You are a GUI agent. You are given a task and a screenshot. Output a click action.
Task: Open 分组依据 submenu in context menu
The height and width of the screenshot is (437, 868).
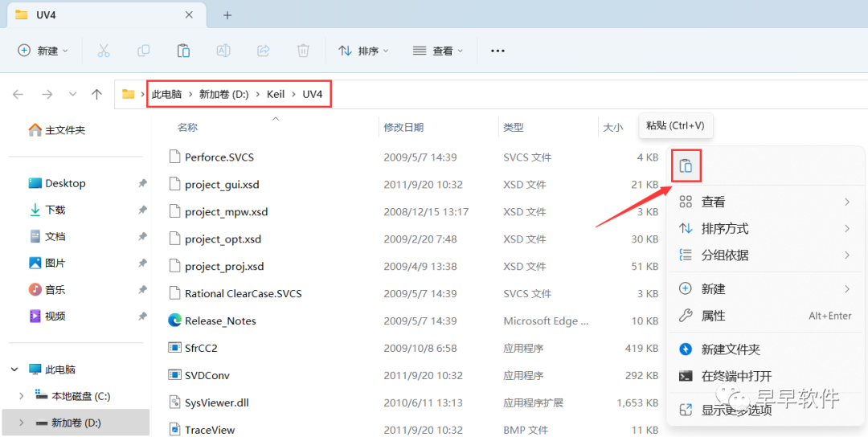point(765,255)
